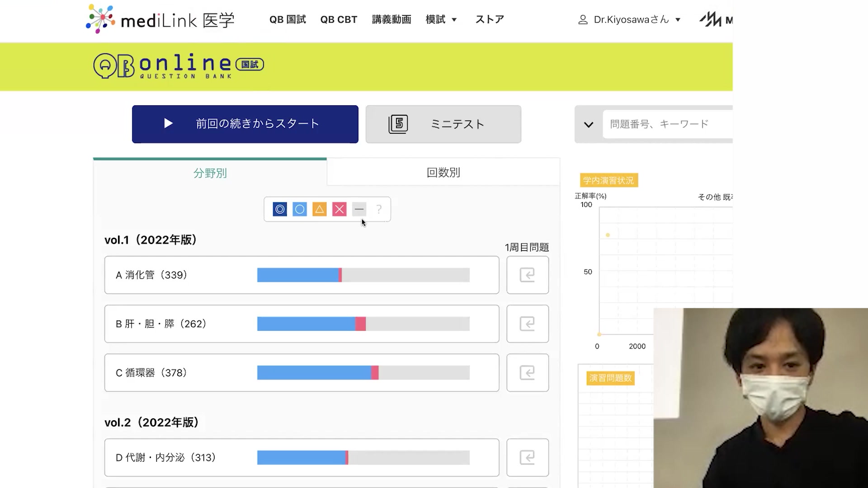Expand the Dr.Kiyosawa account dropdown
The width and height of the screenshot is (868, 488).
pyautogui.click(x=678, y=20)
